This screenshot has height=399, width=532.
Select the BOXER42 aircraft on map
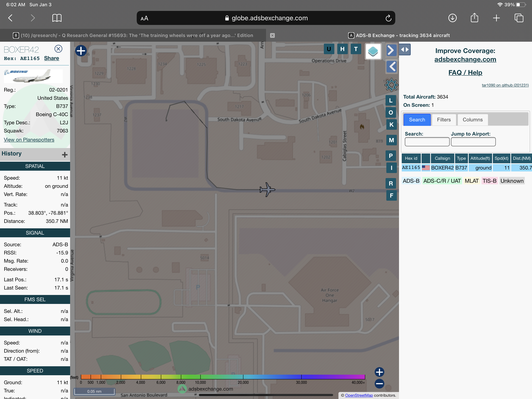[x=267, y=189]
